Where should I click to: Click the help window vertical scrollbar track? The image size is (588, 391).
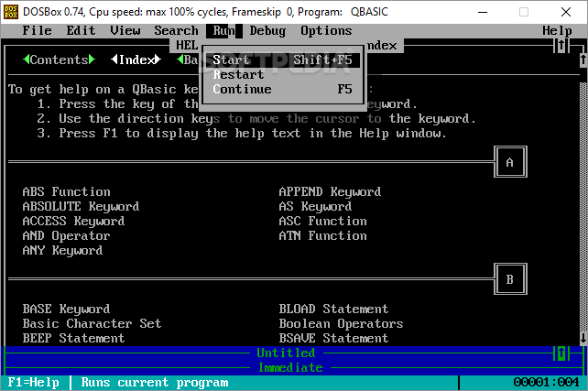(583, 206)
